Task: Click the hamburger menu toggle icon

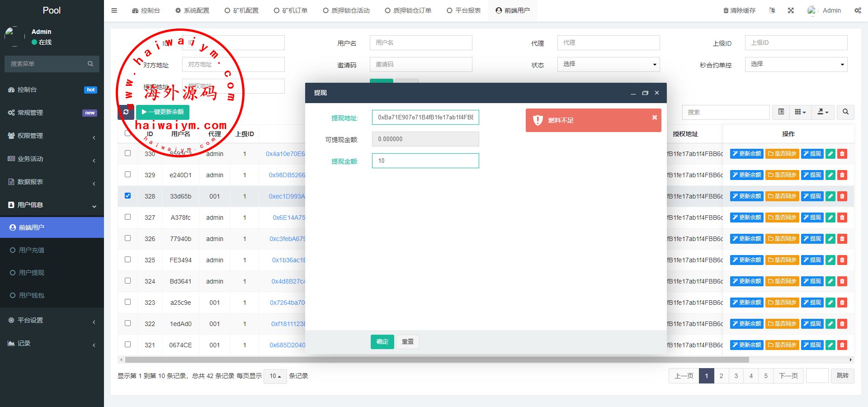Action: click(114, 10)
